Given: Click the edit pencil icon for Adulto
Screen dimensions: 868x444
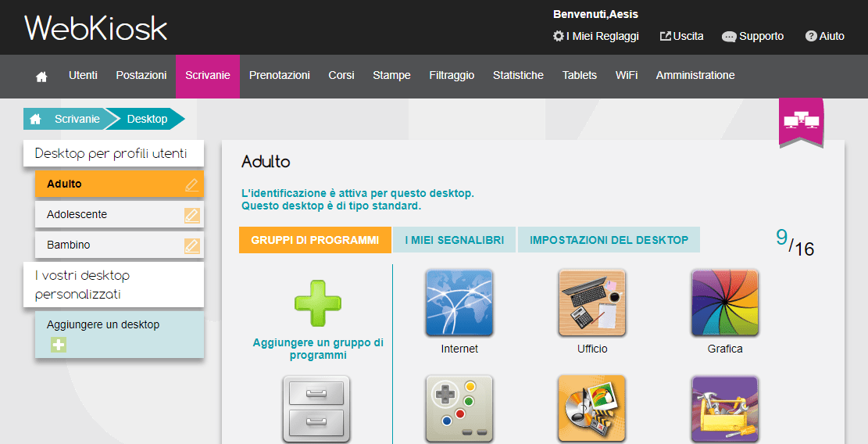Looking at the screenshot, I should point(191,184).
